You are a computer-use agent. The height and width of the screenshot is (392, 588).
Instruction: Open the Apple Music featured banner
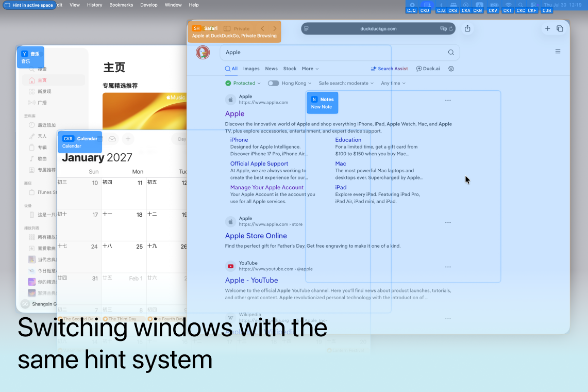[x=145, y=111]
